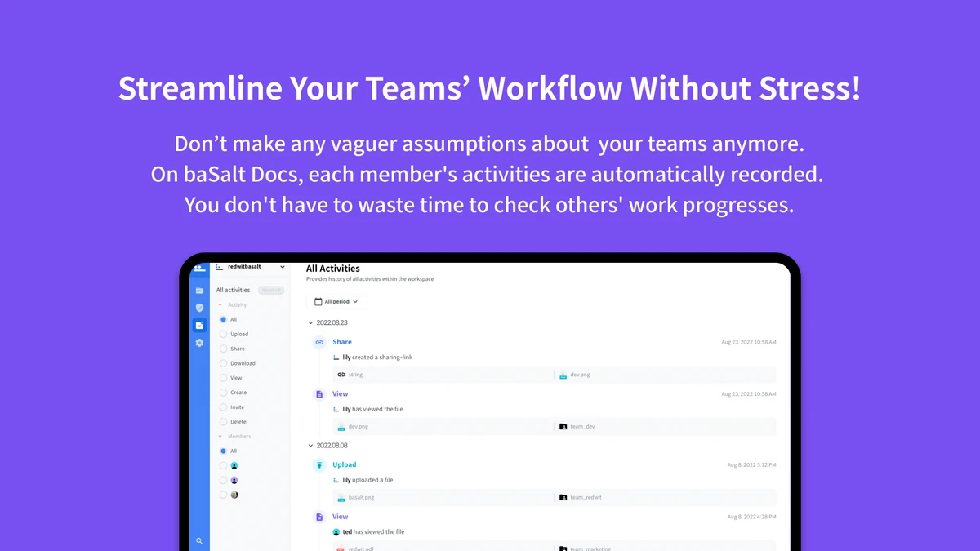Click the folder icon beside team_dev
The image size is (980, 551).
click(x=563, y=426)
